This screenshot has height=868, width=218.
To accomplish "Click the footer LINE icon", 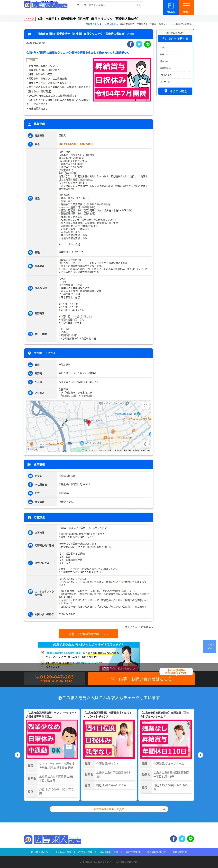I will (x=190, y=839).
